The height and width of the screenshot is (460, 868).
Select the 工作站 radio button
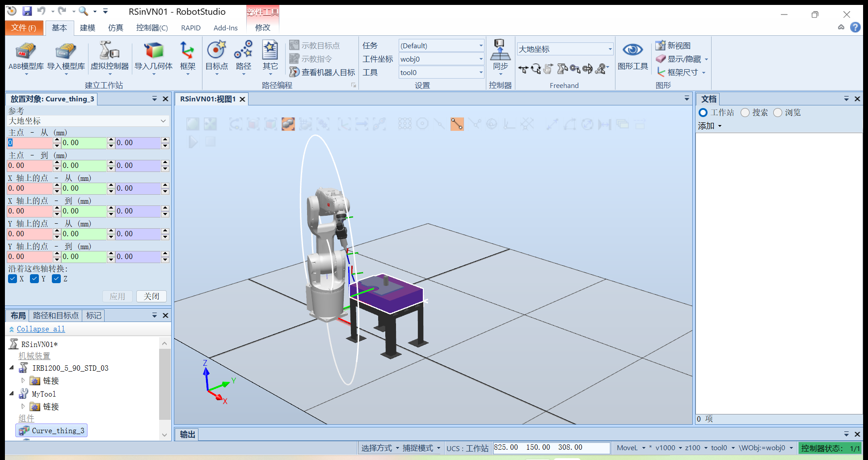pos(703,113)
